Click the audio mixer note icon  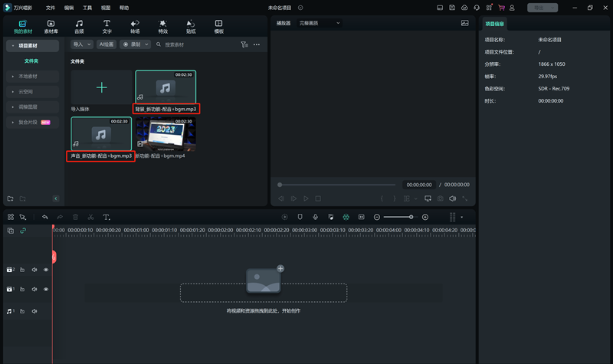pyautogui.click(x=331, y=217)
